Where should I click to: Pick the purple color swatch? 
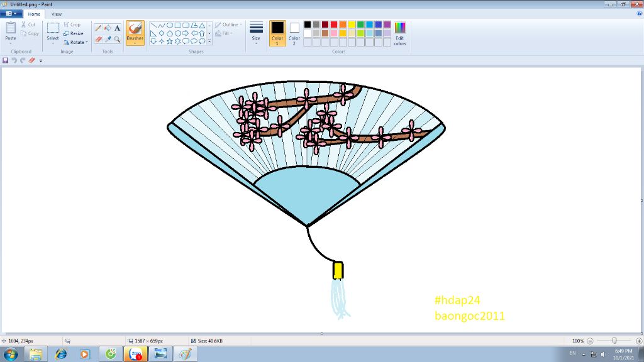click(x=387, y=25)
